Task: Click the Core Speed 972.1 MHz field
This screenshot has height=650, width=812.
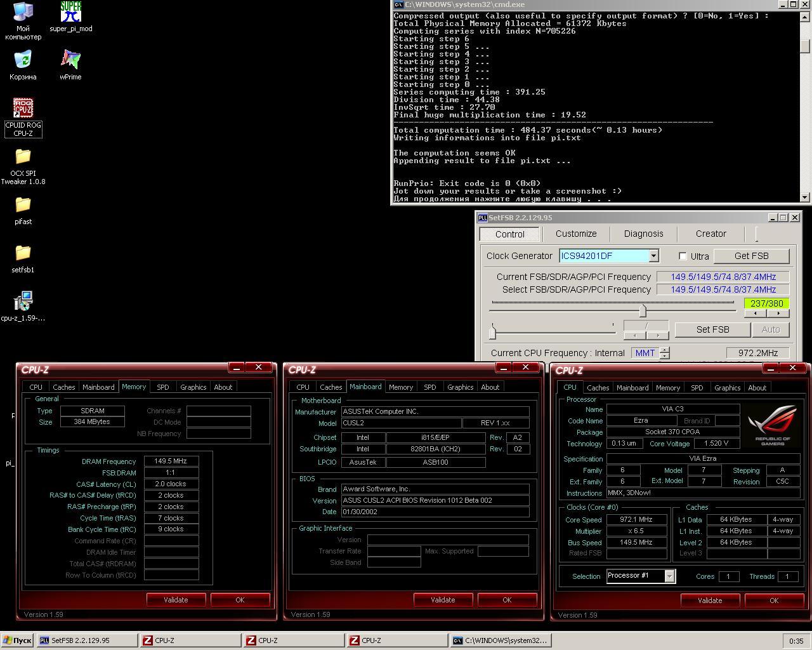Action: coord(636,519)
